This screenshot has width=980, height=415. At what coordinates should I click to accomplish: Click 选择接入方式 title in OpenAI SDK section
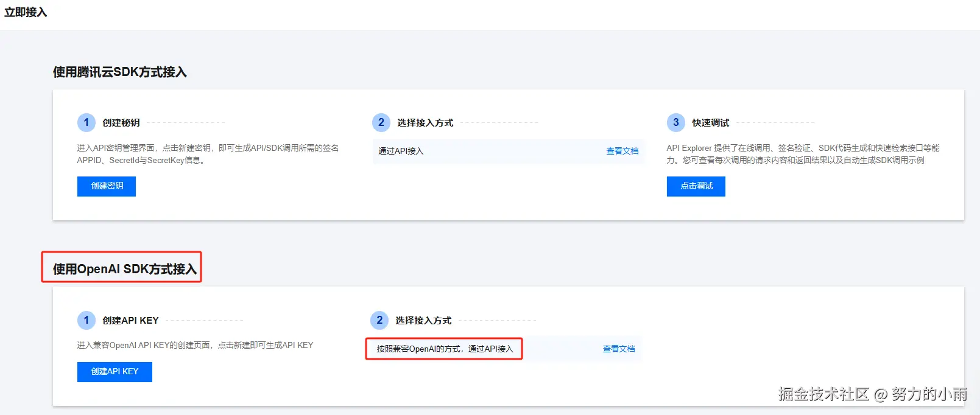click(x=423, y=321)
